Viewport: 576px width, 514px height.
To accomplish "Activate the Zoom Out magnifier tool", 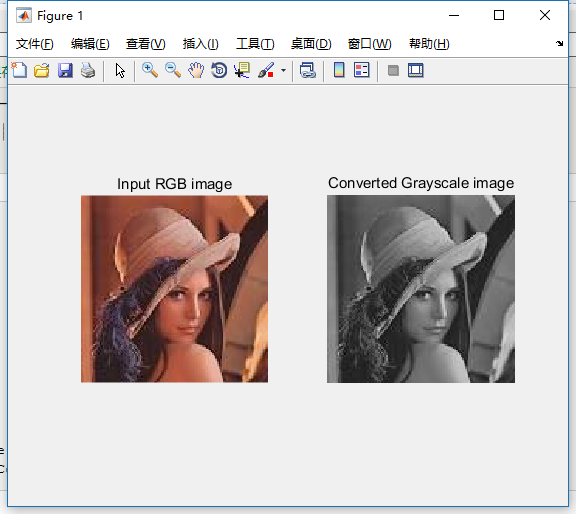I will coord(173,70).
